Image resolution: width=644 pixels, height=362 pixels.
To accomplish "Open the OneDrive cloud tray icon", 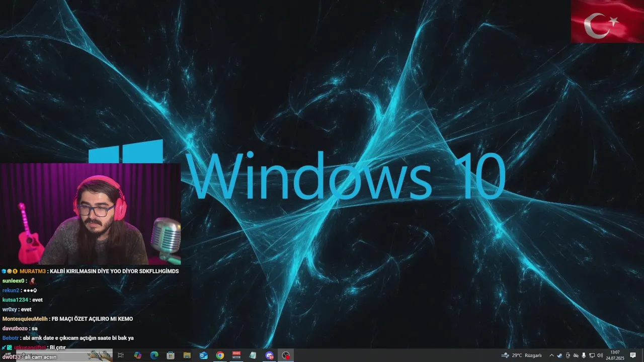I will (576, 355).
